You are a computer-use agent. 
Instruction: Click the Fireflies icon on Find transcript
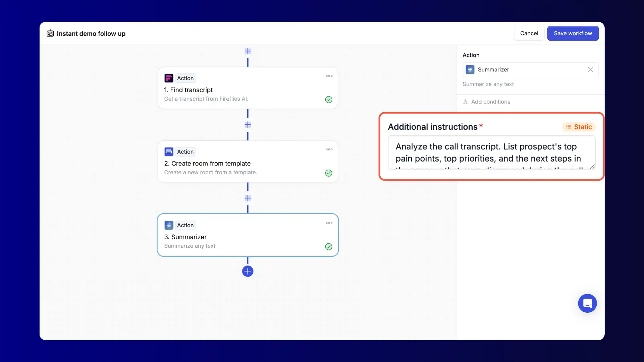click(169, 78)
